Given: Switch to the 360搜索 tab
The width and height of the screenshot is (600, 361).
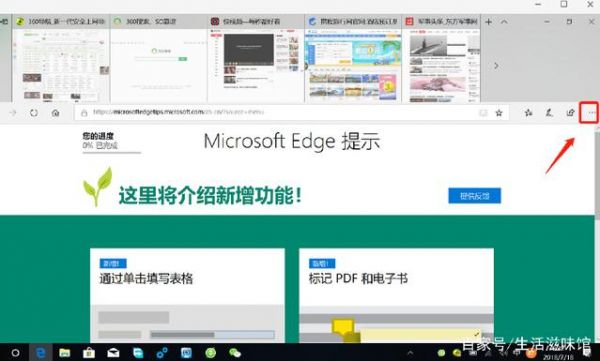Looking at the screenshot, I should 158,21.
